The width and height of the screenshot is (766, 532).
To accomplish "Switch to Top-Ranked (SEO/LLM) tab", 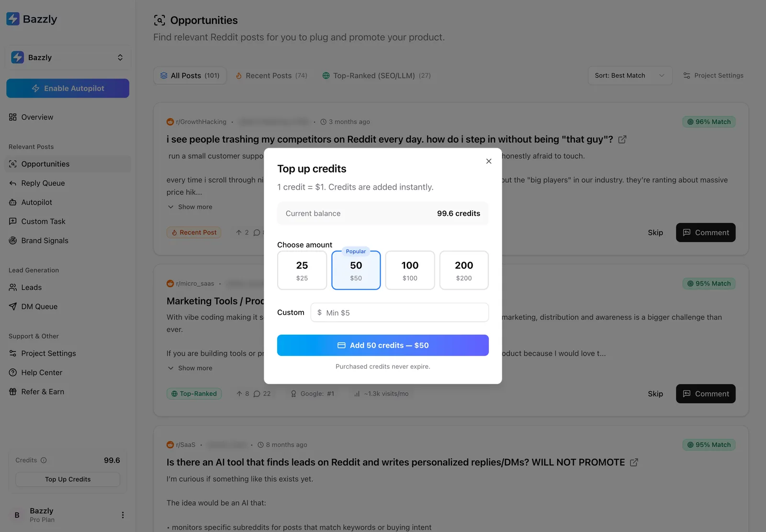I will pos(377,76).
